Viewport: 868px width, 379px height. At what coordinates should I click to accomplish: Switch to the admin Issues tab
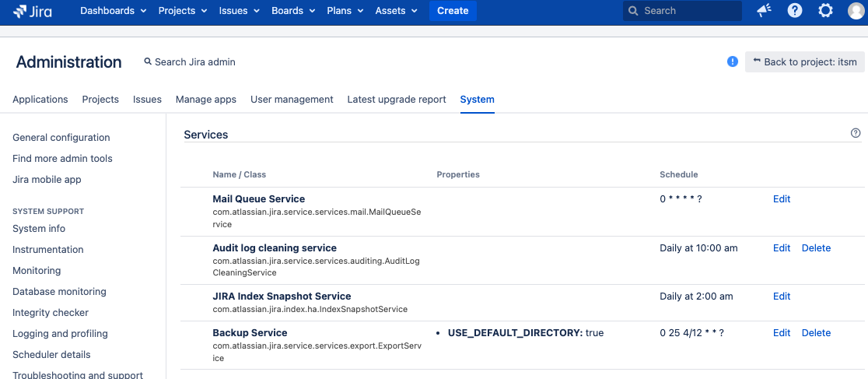[x=147, y=99]
